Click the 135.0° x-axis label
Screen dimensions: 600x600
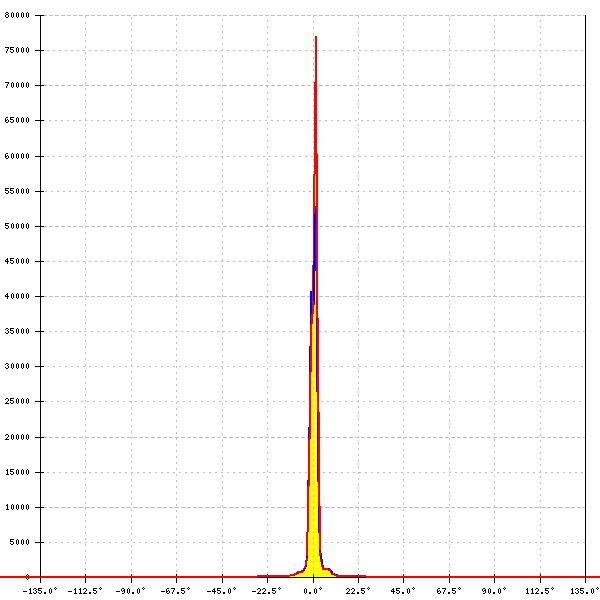click(x=585, y=591)
